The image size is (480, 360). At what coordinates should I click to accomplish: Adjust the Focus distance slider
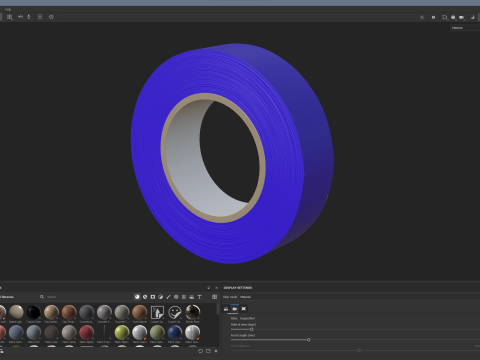[x=359, y=350]
